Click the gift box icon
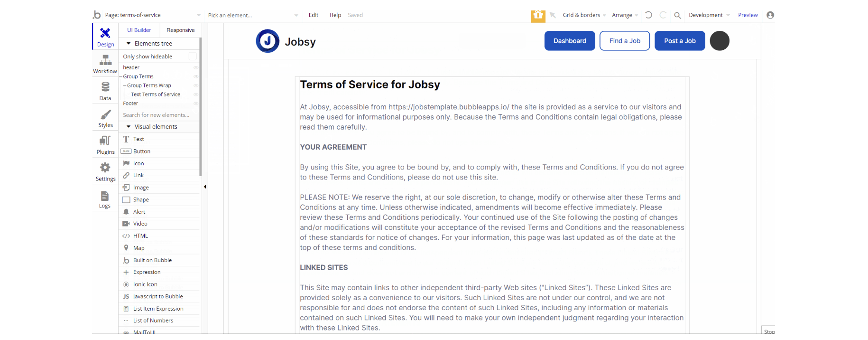 coord(538,15)
